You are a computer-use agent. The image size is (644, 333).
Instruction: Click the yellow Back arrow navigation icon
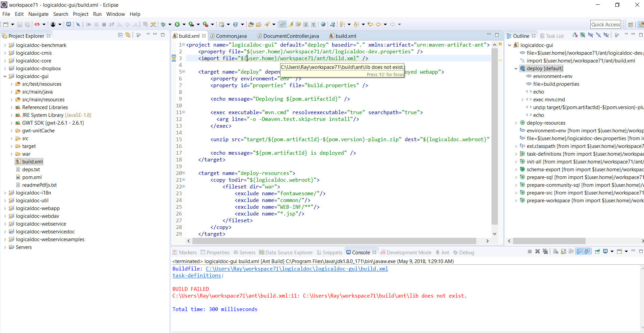coord(378,24)
